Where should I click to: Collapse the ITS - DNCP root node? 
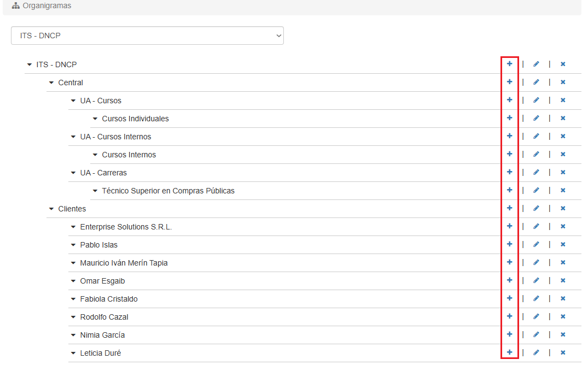pos(30,64)
